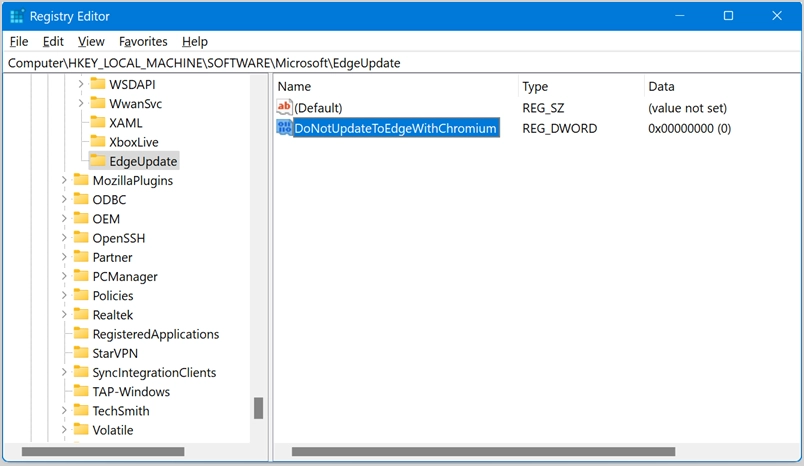Select the TAP-Windows key label

coord(131,392)
